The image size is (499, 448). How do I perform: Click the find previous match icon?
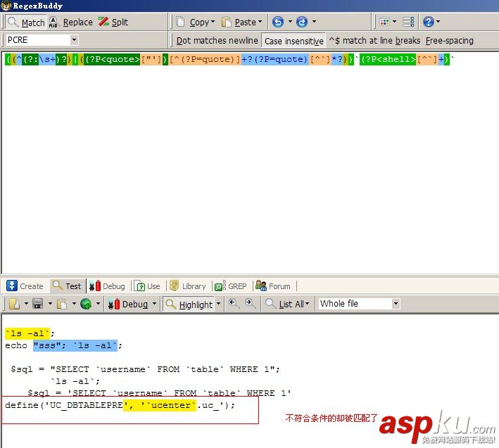pos(234,303)
